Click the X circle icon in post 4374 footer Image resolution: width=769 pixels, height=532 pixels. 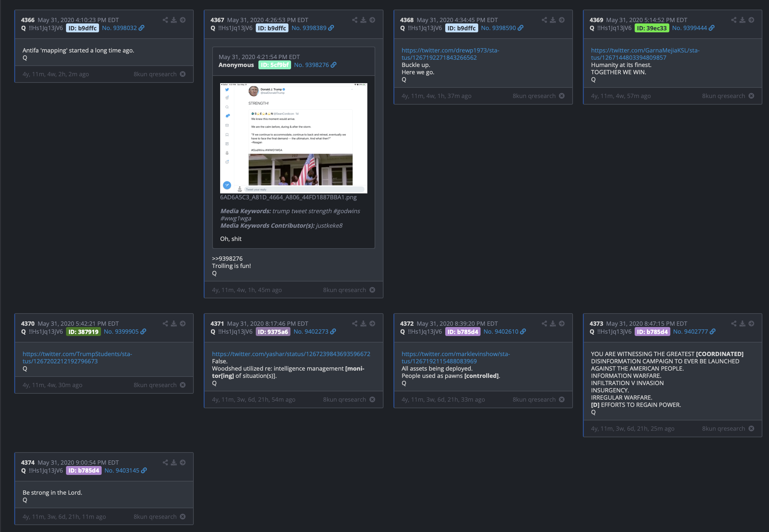pos(183,517)
